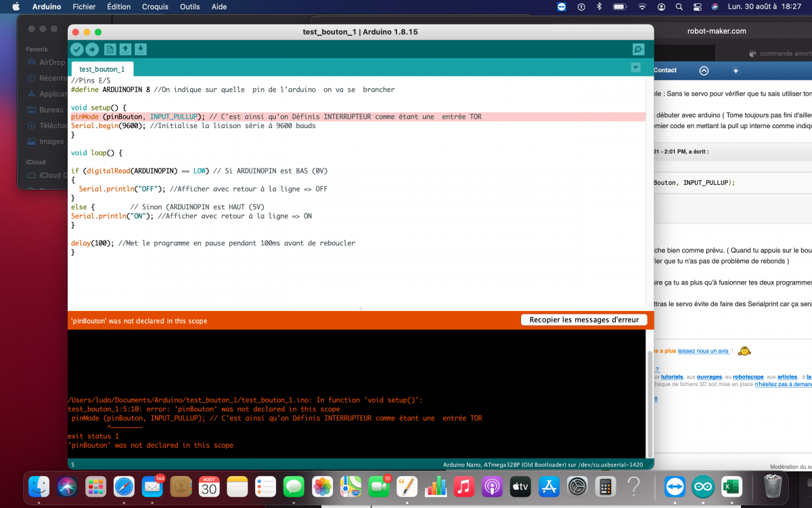The width and height of the screenshot is (812, 508).
Task: Open the Fichier menu
Action: click(x=84, y=7)
